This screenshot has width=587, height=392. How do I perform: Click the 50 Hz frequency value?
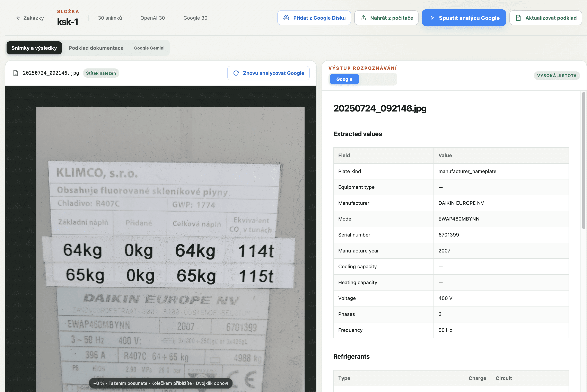click(445, 330)
